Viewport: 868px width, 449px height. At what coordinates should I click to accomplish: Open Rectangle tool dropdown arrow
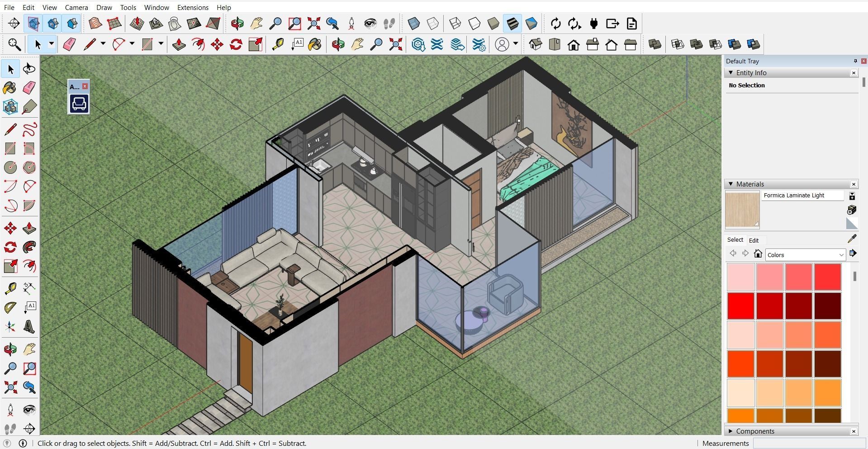click(x=161, y=44)
